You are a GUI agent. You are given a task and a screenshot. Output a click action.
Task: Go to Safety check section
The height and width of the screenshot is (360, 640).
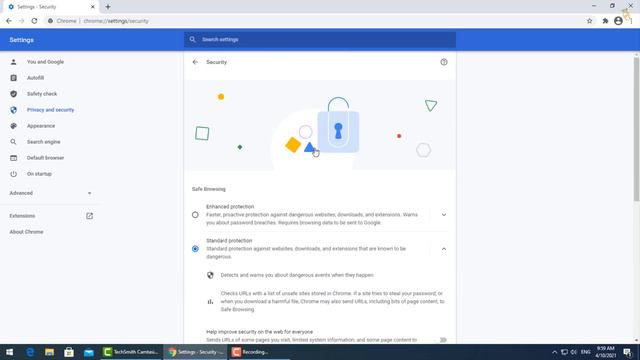pyautogui.click(x=42, y=94)
